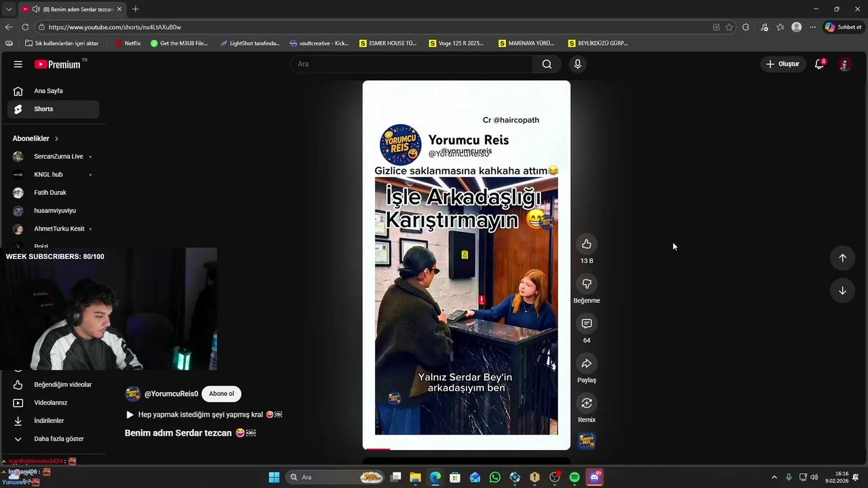Open @YorumcuReis0 channel link
Screen dimensions: 868x488
tap(171, 394)
